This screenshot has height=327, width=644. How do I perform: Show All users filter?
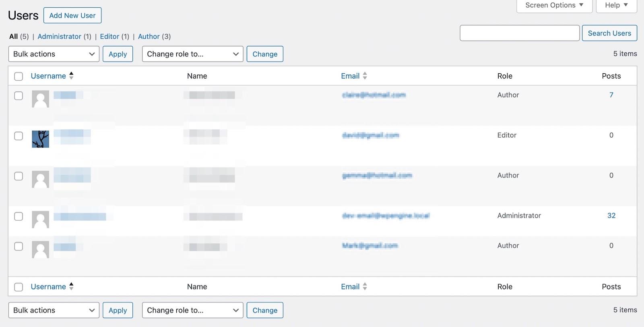tap(13, 36)
